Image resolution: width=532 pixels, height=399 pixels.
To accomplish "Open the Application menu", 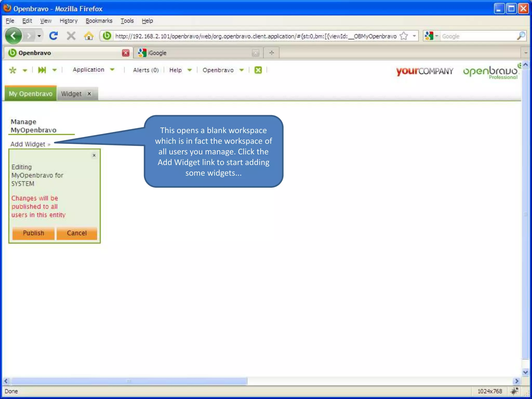I will point(88,70).
